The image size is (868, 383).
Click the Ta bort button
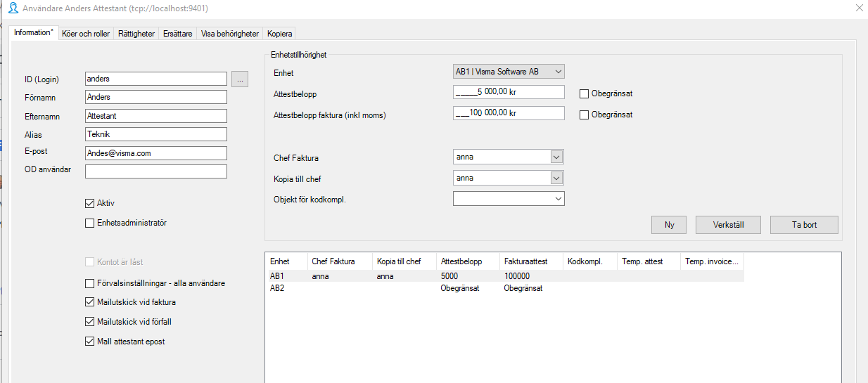[805, 225]
